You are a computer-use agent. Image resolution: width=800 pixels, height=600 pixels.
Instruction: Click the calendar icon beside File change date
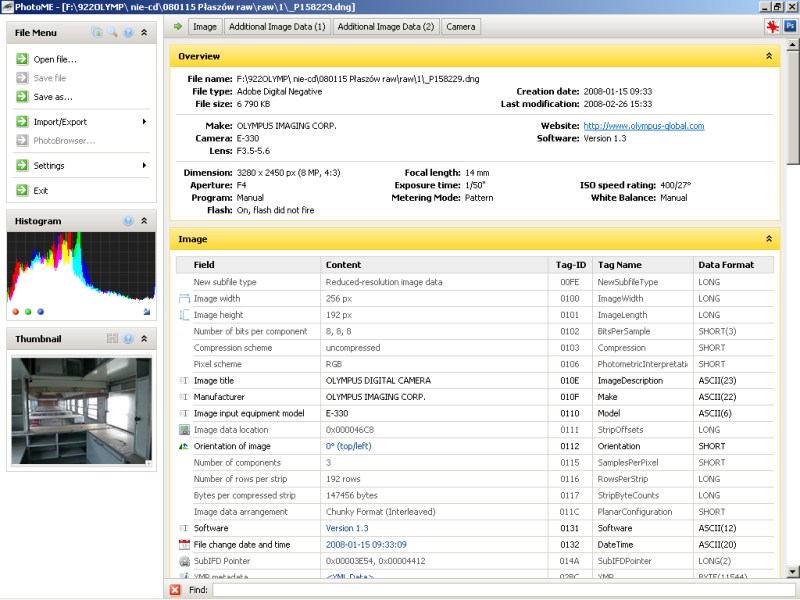[x=184, y=544]
